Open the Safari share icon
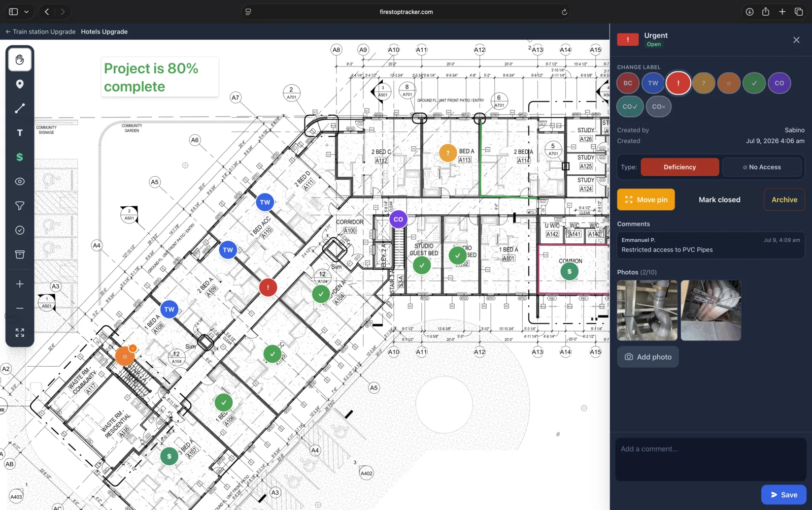This screenshot has width=812, height=510. [x=765, y=12]
